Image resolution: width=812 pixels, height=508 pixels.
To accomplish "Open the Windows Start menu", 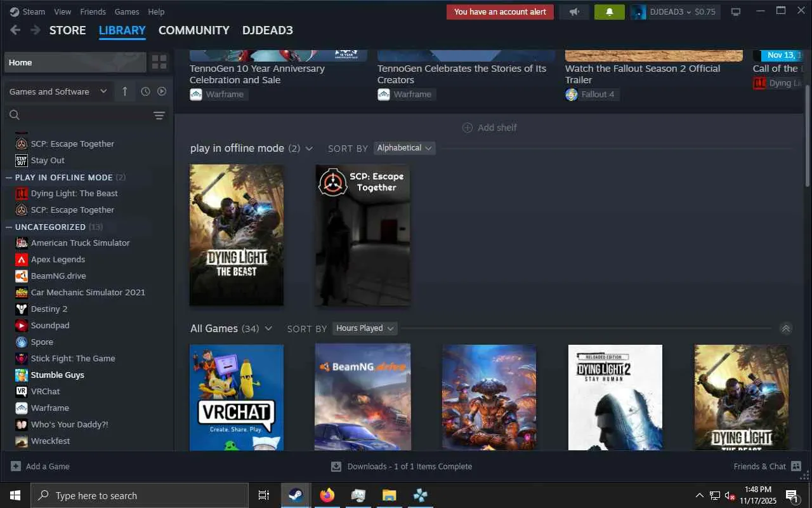I will (15, 495).
